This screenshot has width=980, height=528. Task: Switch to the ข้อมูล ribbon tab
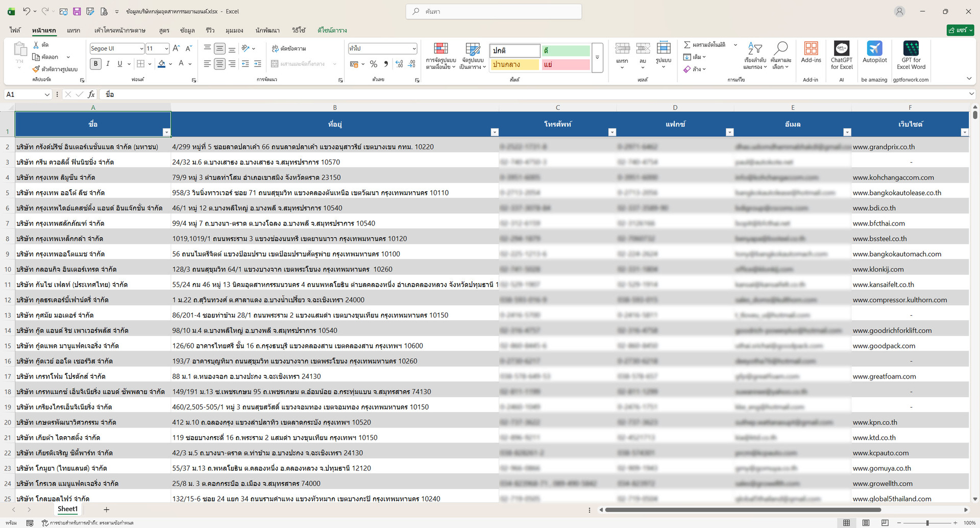[x=187, y=31]
